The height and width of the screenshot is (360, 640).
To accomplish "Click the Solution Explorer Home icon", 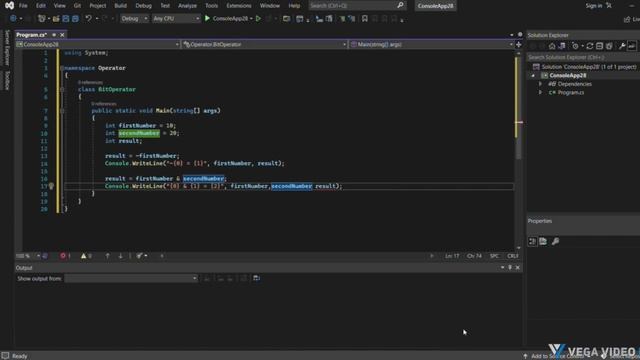I will point(552,46).
